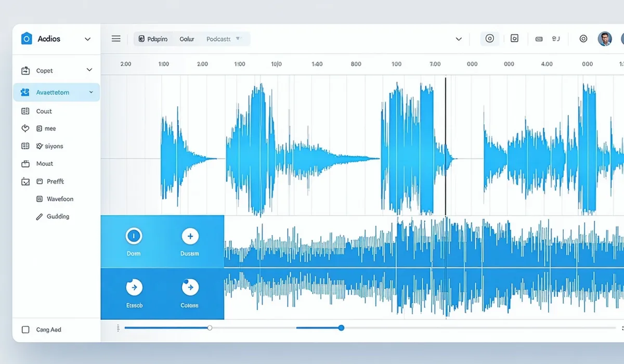Open the Podcastt tab
Viewport: 624px width, 364px height.
[x=218, y=39]
